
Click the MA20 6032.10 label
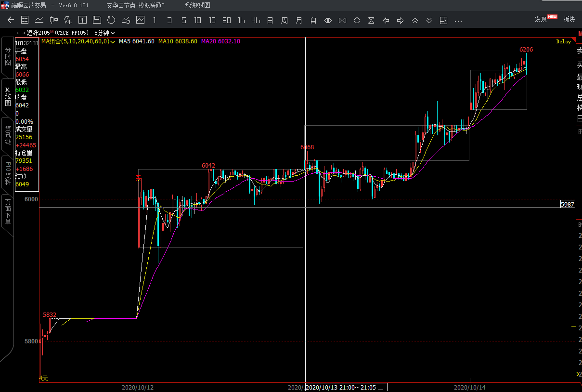pos(220,41)
